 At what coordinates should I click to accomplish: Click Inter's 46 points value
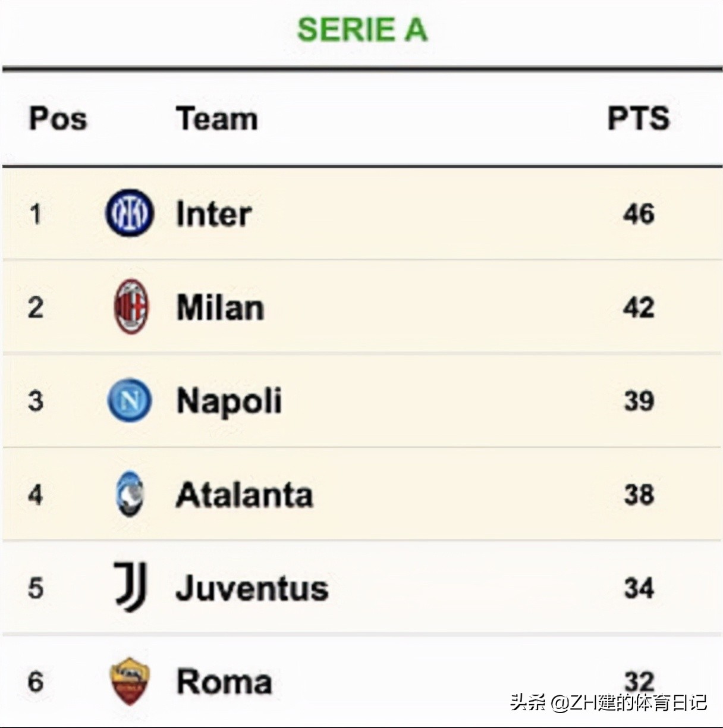click(639, 214)
